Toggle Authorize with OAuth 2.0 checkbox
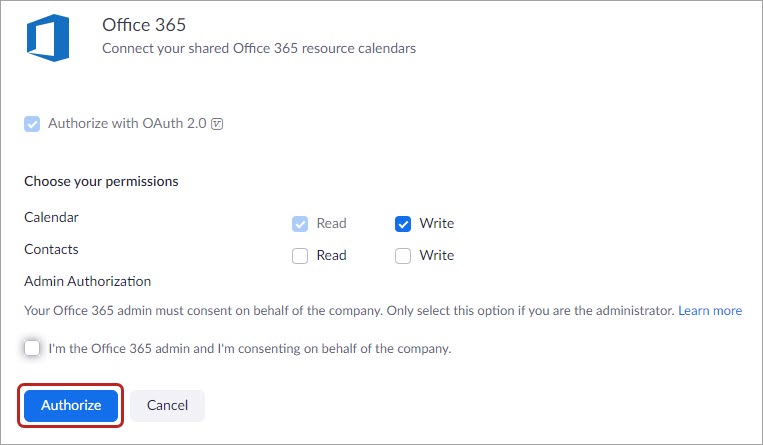 pos(32,124)
